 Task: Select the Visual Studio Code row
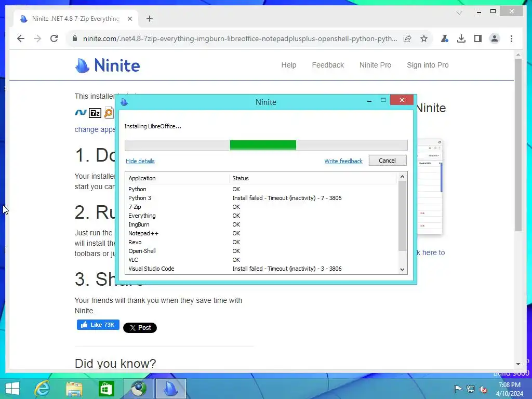(262, 269)
